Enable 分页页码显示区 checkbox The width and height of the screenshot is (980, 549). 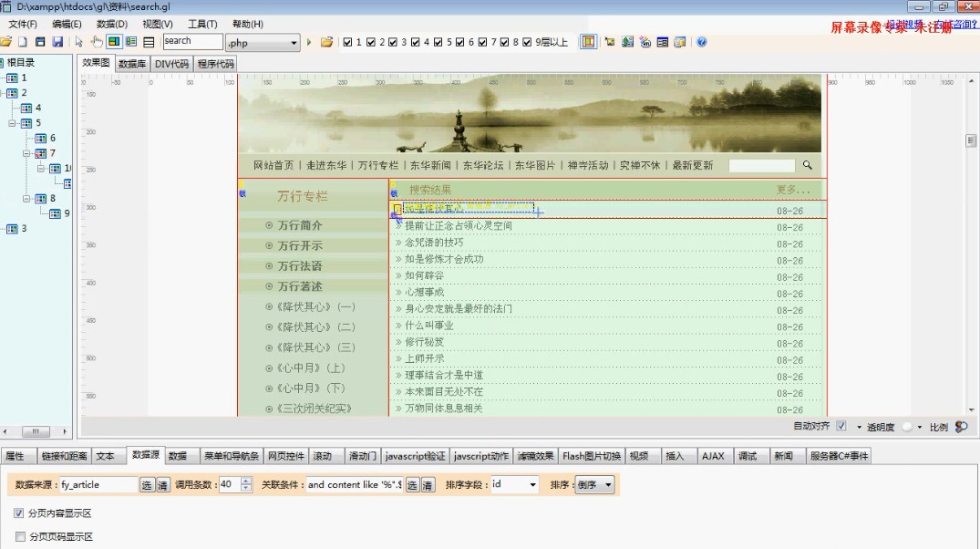click(20, 536)
